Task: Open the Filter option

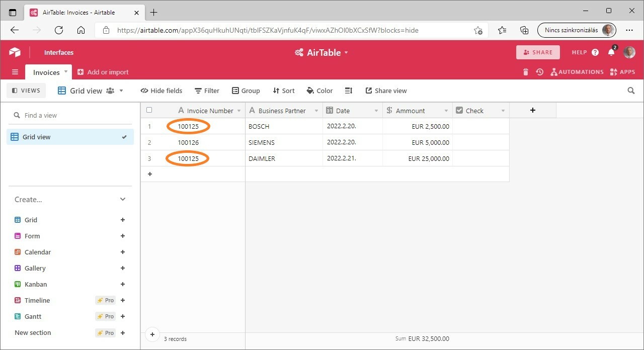Action: pos(207,91)
